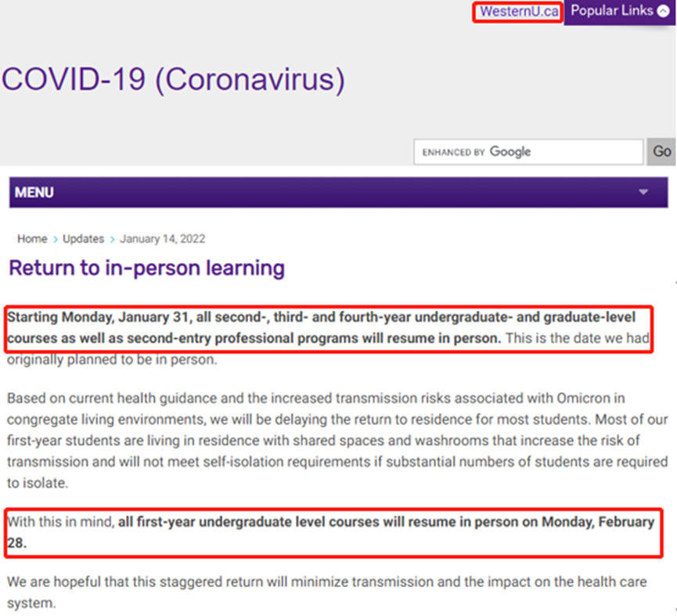The image size is (677, 616).
Task: Open the WesternU.ca link
Action: pyautogui.click(x=519, y=12)
